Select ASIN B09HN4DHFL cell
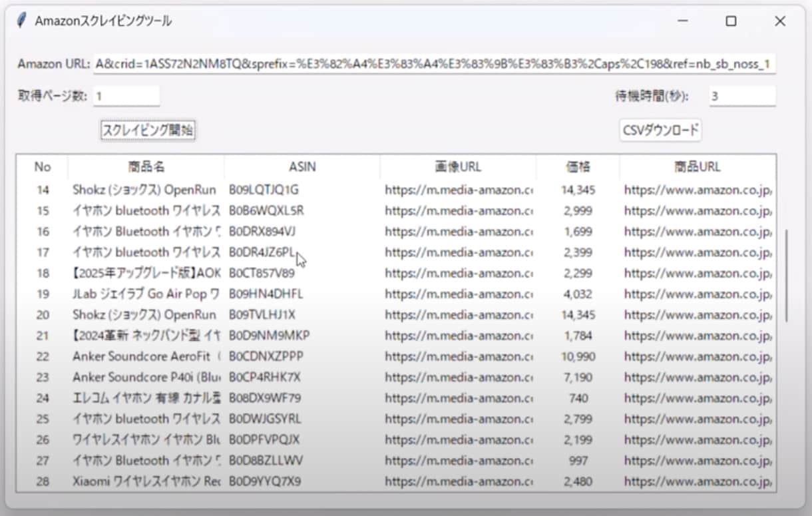This screenshot has width=812, height=516. [266, 294]
